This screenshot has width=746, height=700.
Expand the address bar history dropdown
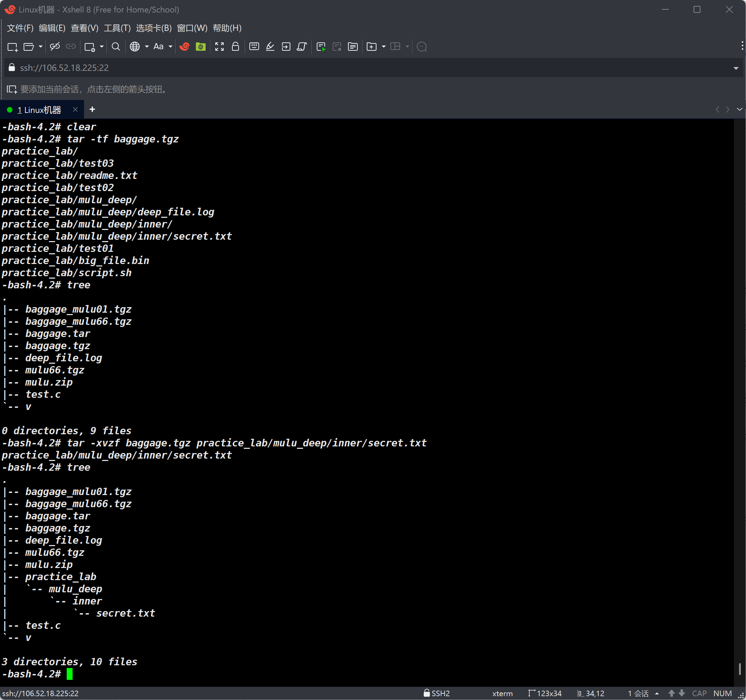[x=736, y=68]
